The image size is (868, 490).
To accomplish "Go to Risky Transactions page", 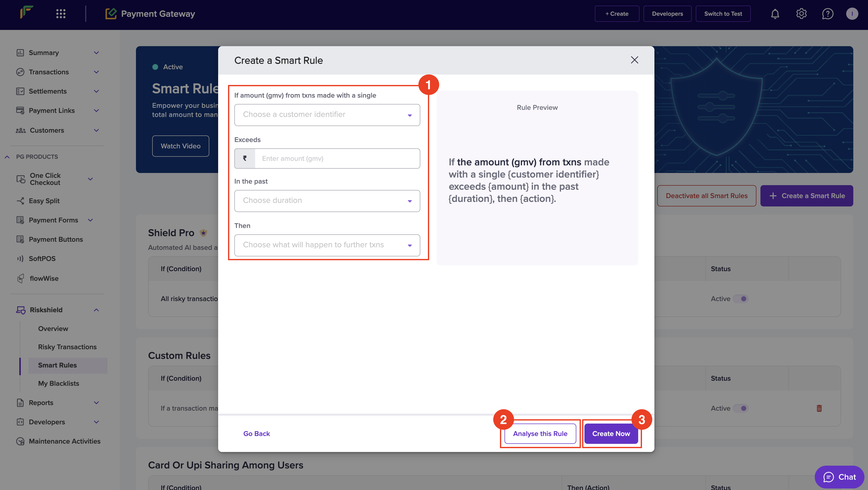I will tap(67, 347).
